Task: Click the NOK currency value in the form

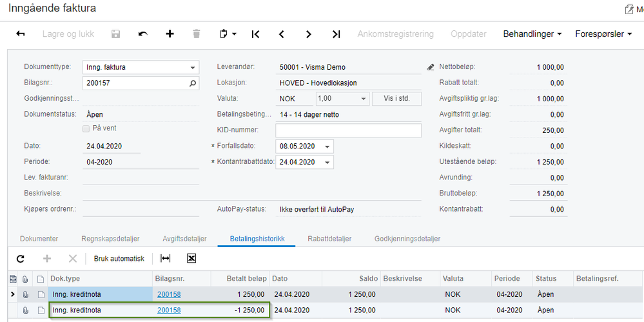Action: pos(294,99)
